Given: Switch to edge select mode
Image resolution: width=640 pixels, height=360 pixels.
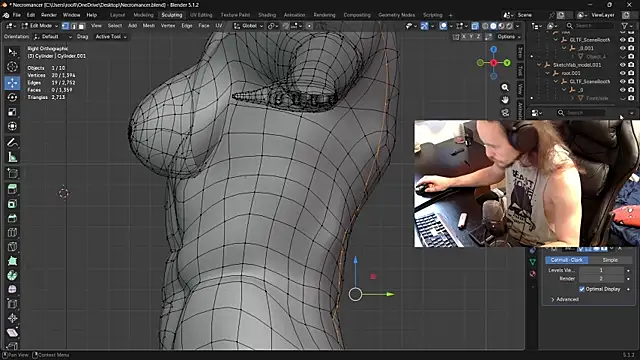Looking at the screenshot, I should tap(73, 26).
